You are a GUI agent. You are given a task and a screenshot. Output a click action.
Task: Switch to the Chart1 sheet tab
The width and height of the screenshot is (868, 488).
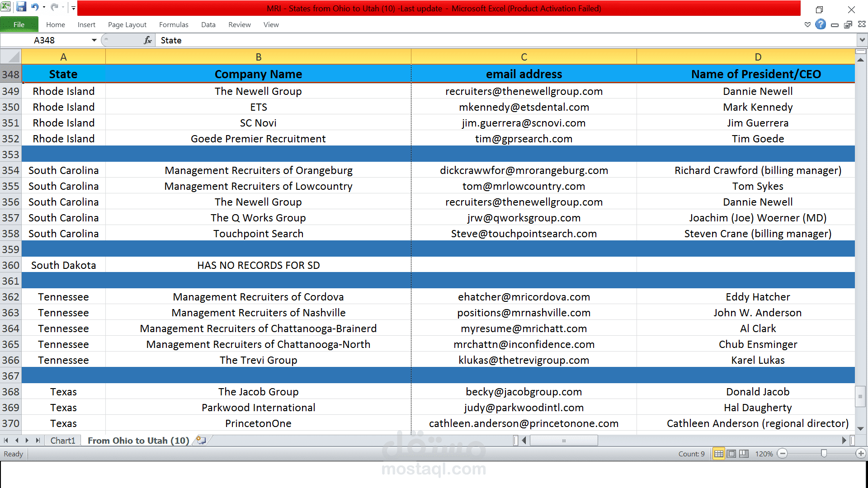[x=62, y=440]
